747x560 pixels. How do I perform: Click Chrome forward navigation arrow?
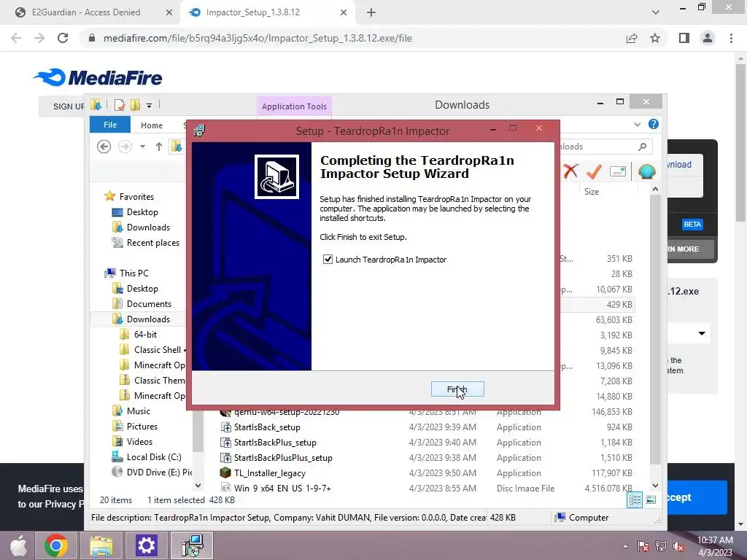click(x=39, y=38)
